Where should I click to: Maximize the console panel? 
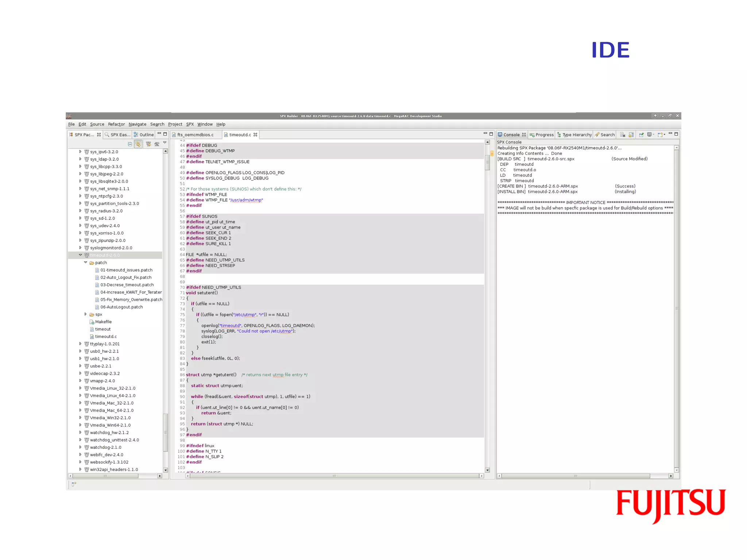coord(676,134)
